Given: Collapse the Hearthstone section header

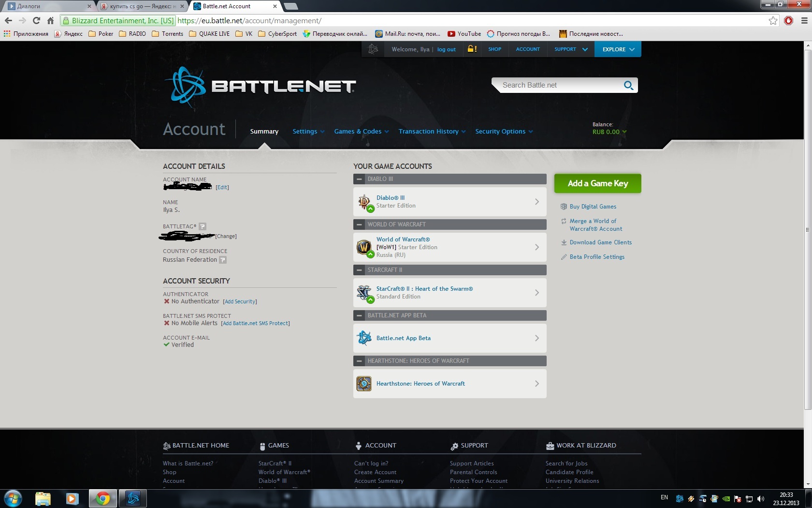Looking at the screenshot, I should (359, 361).
